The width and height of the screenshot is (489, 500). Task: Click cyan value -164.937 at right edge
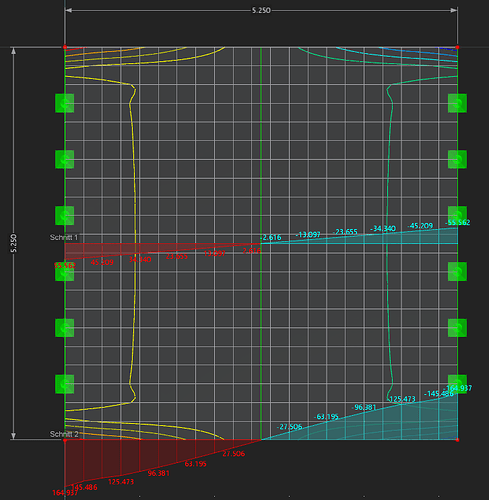(x=458, y=388)
